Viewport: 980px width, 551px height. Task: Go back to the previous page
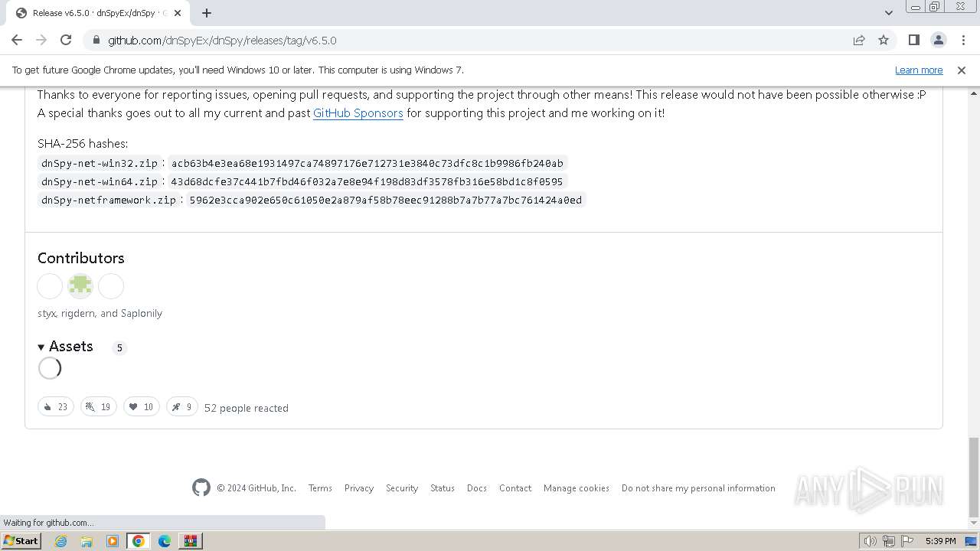pos(17,40)
